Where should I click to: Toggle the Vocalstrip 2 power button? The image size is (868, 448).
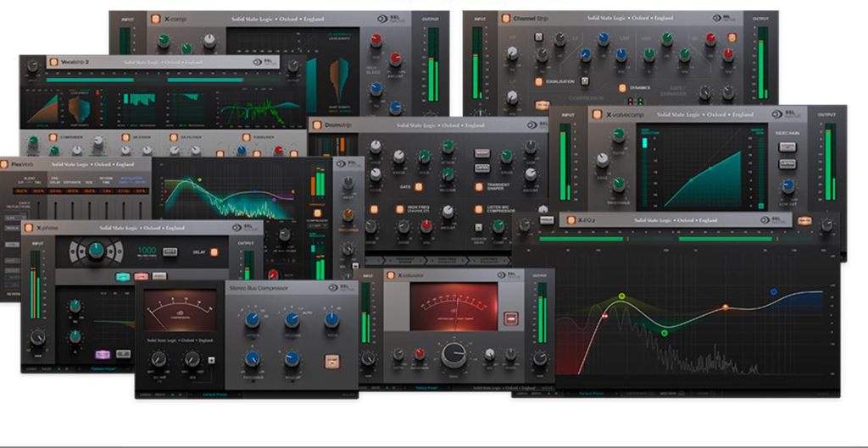(x=53, y=62)
